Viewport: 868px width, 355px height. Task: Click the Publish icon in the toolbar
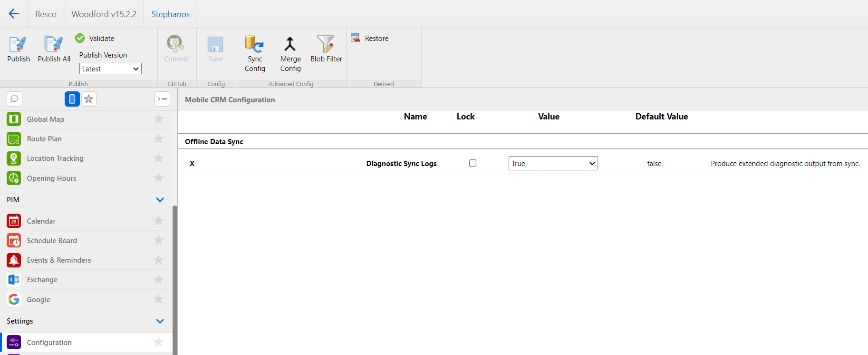[x=18, y=44]
